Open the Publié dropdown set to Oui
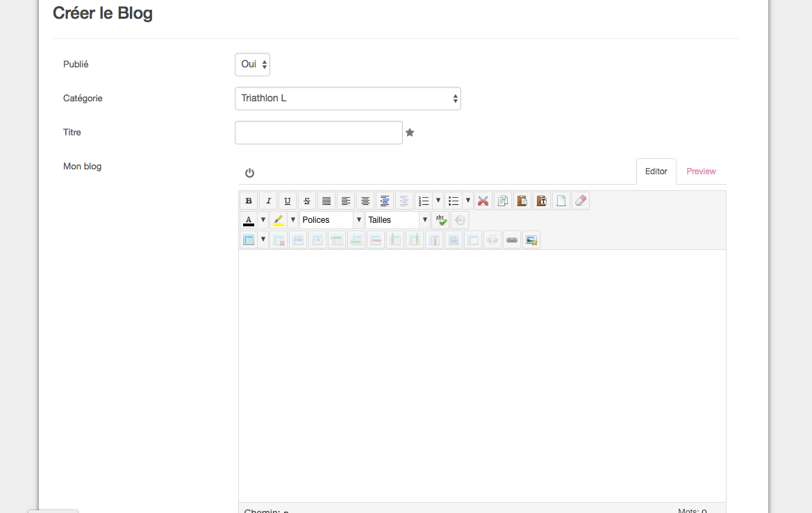The height and width of the screenshot is (513, 812). point(252,65)
